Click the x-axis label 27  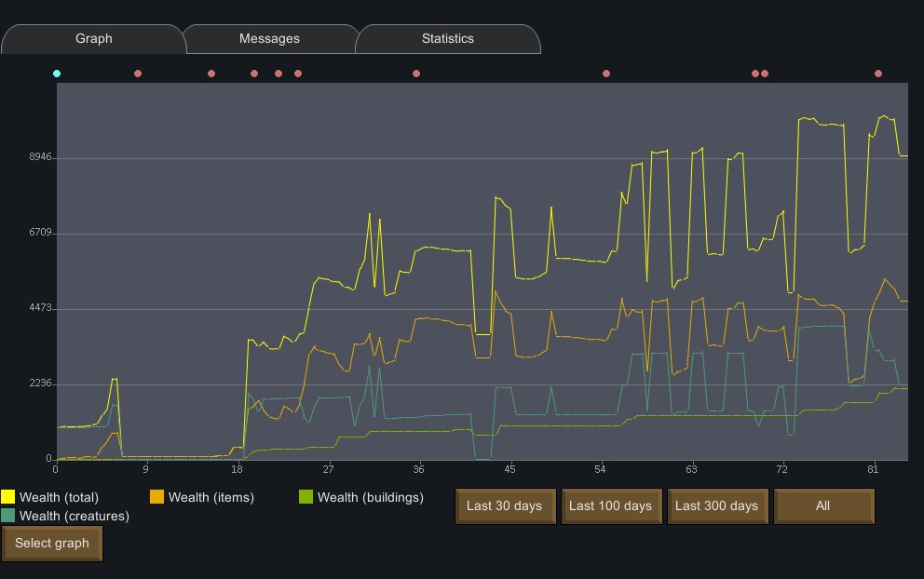328,469
